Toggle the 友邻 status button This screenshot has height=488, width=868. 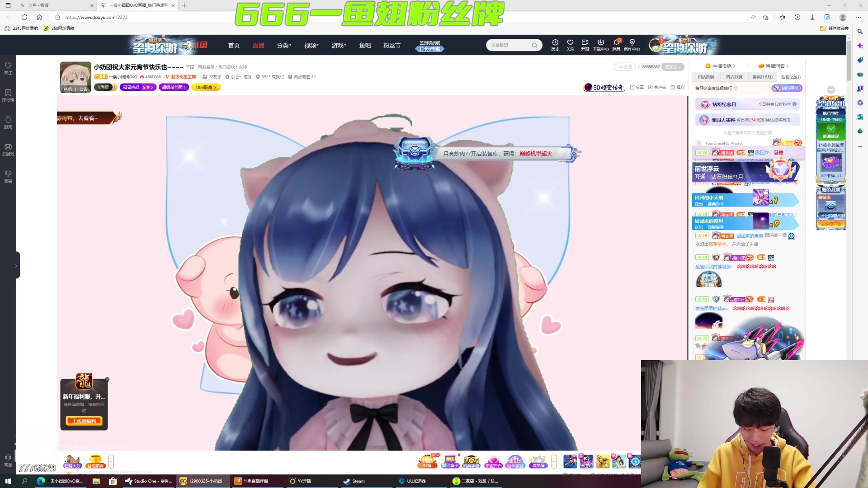(625, 66)
